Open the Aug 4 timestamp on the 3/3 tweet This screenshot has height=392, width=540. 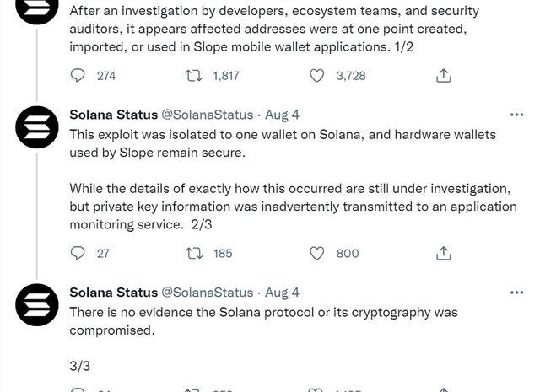[x=282, y=293]
